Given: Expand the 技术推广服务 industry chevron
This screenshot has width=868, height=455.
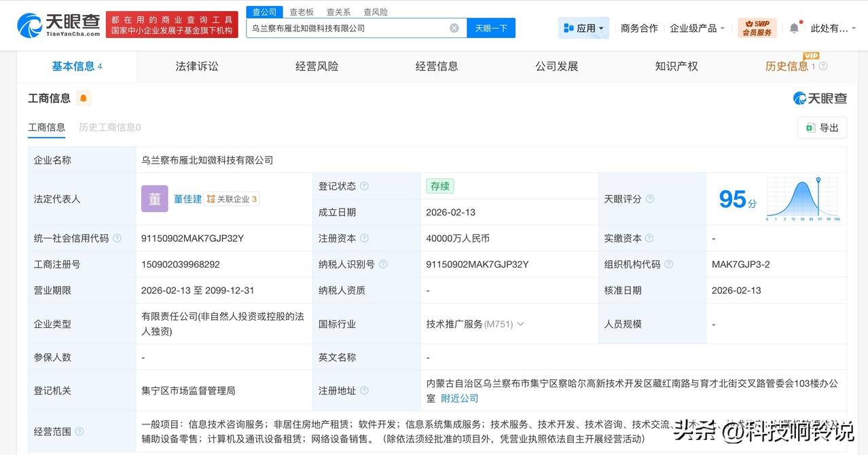Looking at the screenshot, I should (520, 324).
